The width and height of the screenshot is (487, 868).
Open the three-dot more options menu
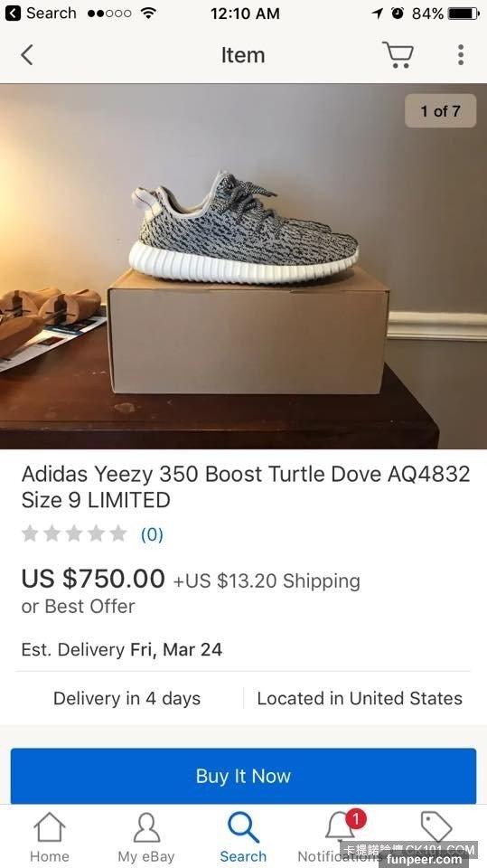tap(461, 55)
